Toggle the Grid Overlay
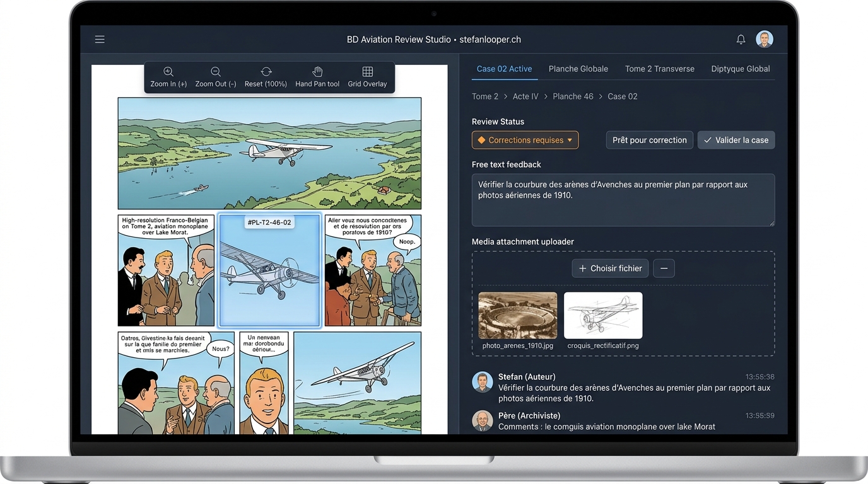The height and width of the screenshot is (484, 868). [x=367, y=77]
